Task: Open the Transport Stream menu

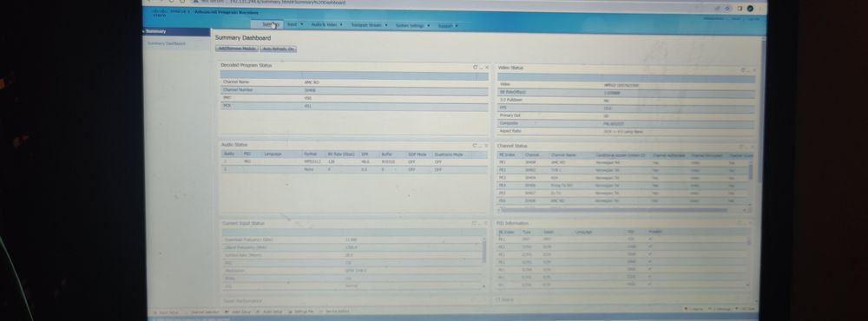Action: 369,25
